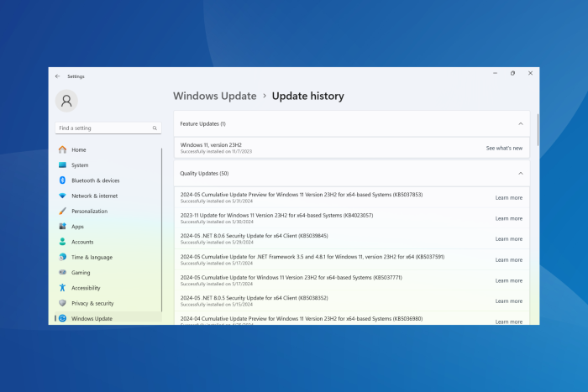Select Network & internet
The width and height of the screenshot is (588, 392).
(108, 196)
